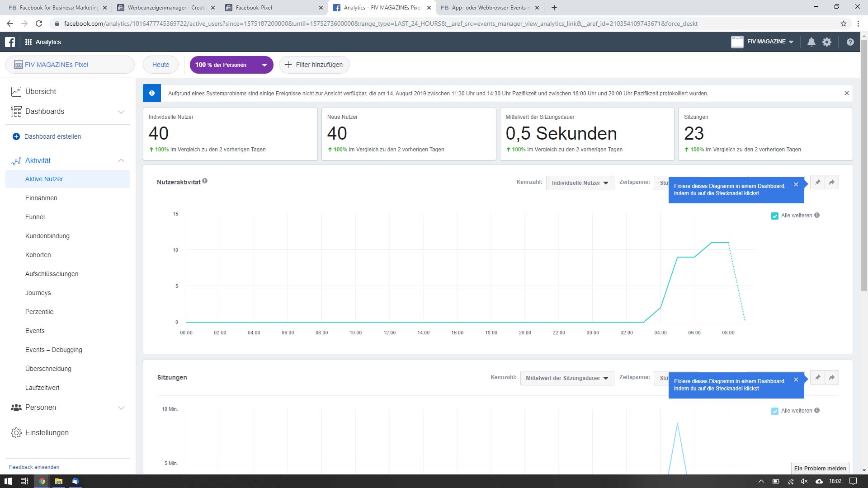
Task: Share the Nutzeraktivität chart
Action: [832, 183]
